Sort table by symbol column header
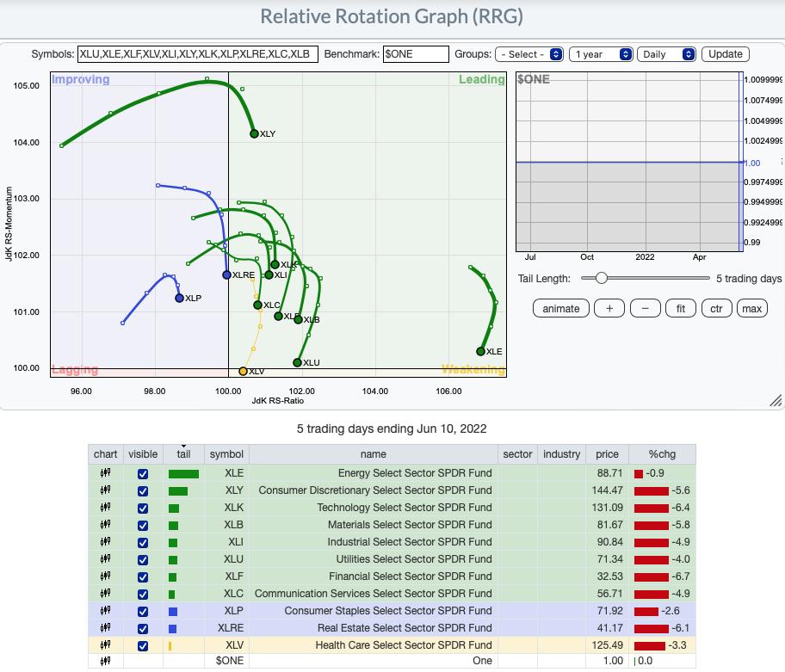785x672 pixels. tap(226, 453)
